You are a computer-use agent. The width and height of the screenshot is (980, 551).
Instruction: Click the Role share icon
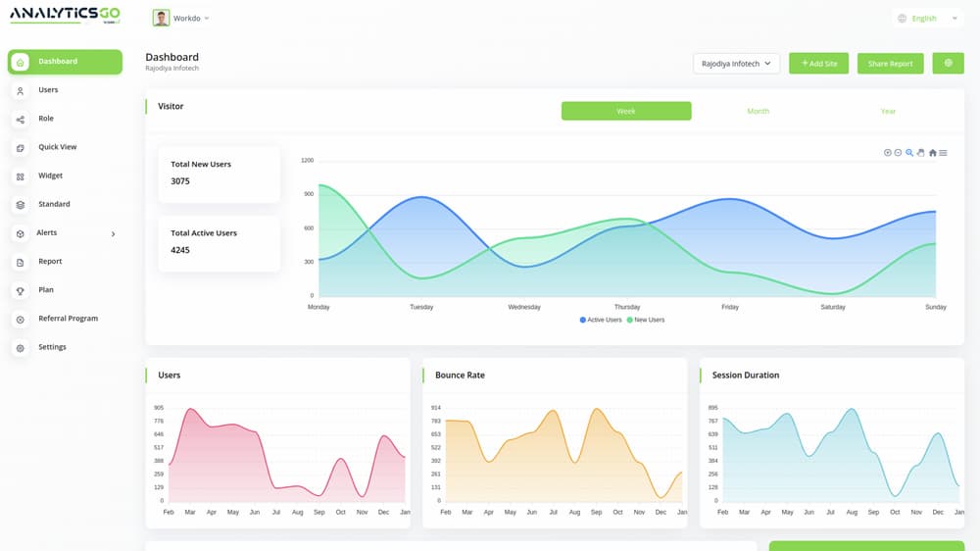pyautogui.click(x=20, y=120)
